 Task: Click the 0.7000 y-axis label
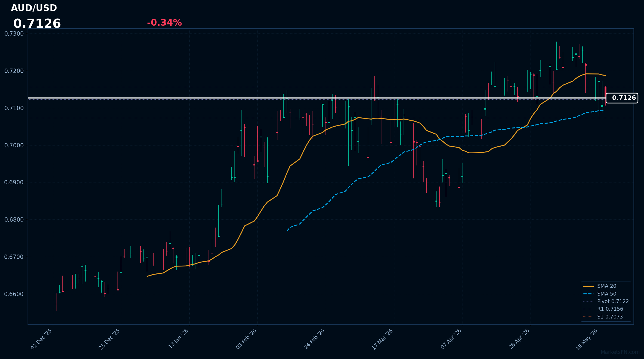(14, 145)
